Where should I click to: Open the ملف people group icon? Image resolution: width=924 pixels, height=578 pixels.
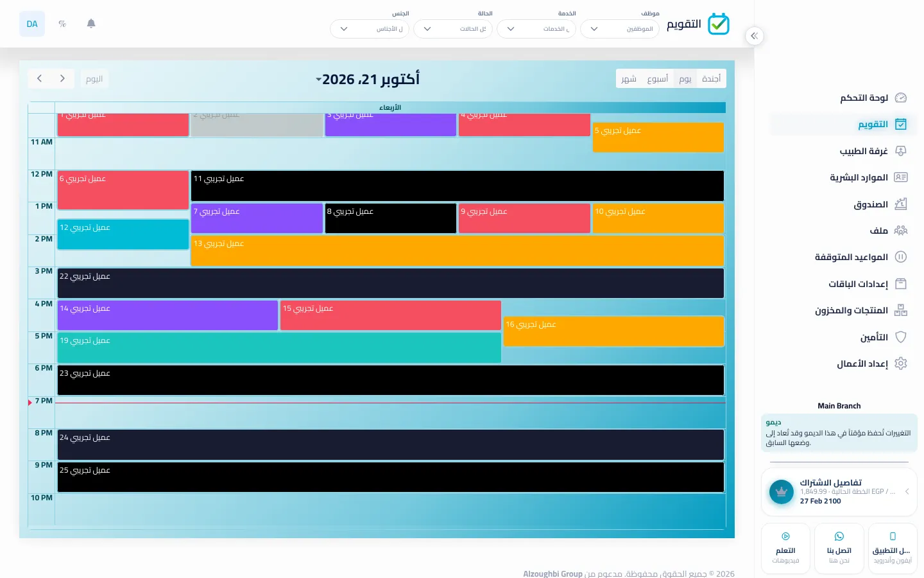901,231
